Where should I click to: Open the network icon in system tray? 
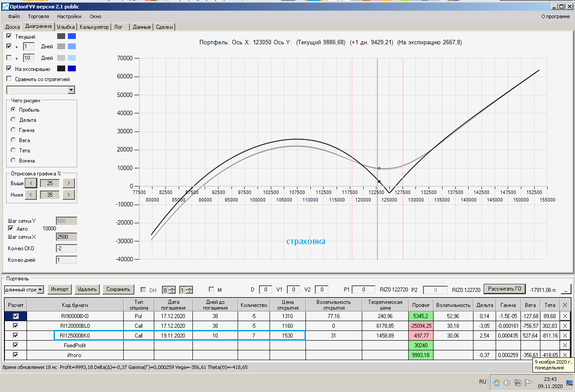point(517,383)
